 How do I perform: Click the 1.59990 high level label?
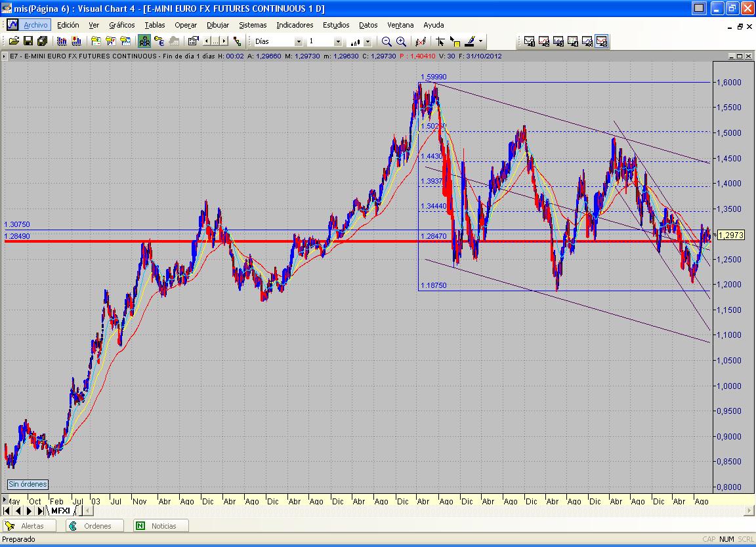coord(433,77)
